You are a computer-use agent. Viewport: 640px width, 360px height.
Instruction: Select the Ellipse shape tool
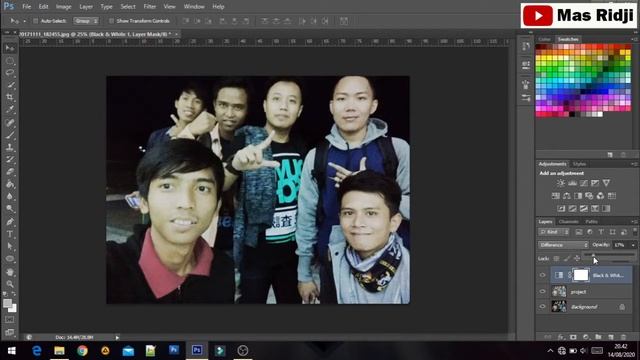point(10,259)
